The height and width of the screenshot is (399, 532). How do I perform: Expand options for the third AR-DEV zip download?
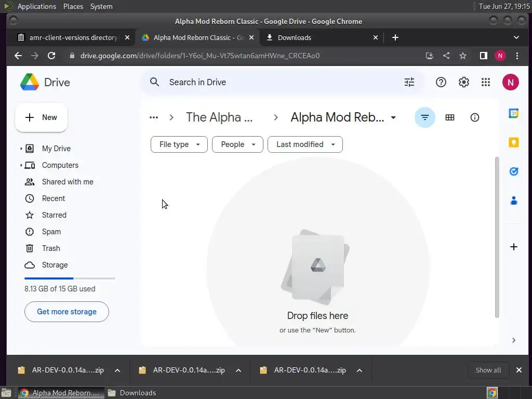pos(360,370)
